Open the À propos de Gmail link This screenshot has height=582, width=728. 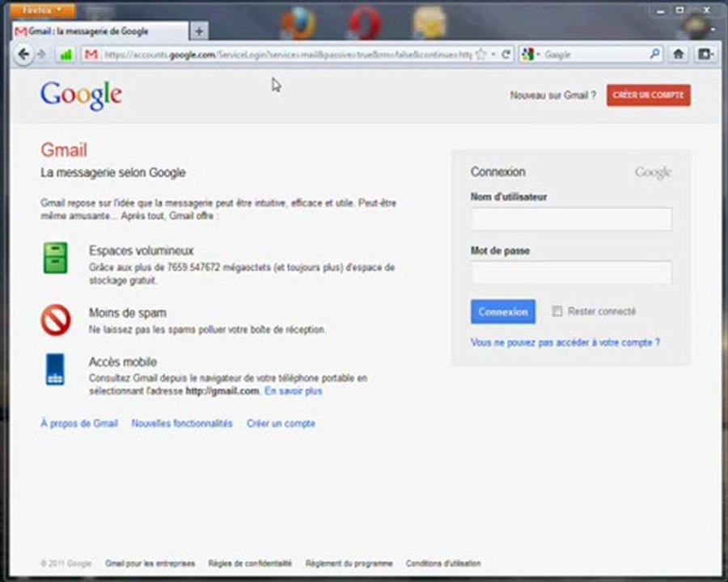point(79,424)
